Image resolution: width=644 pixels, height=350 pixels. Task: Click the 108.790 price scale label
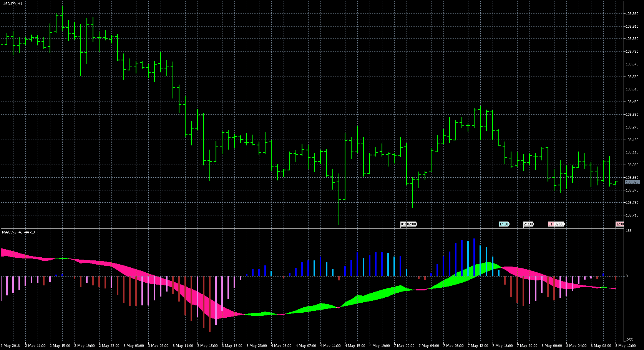point(632,203)
